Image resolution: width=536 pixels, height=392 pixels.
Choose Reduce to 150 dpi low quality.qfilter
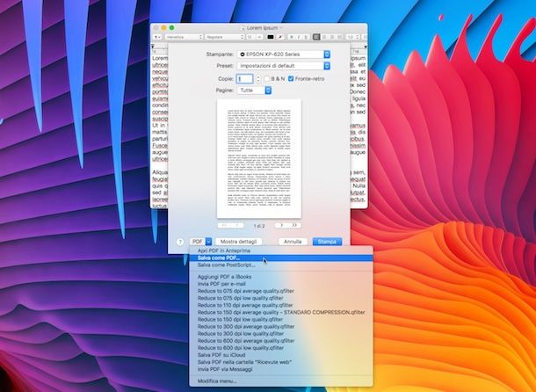click(281, 319)
